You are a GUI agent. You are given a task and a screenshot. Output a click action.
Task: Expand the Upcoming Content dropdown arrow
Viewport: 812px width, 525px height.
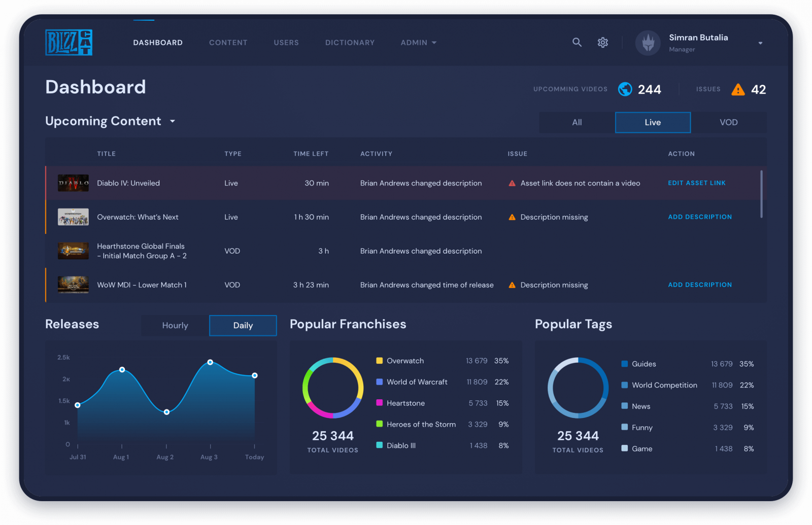click(173, 121)
